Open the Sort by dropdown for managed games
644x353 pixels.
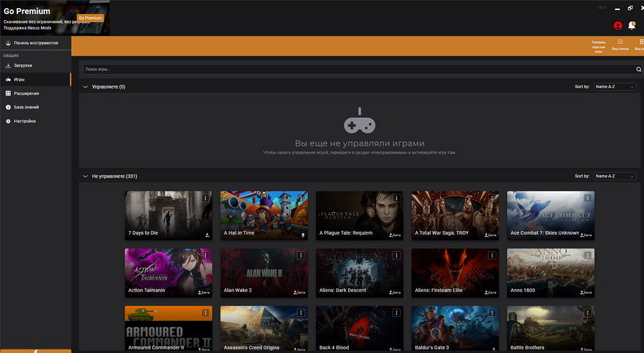point(614,87)
